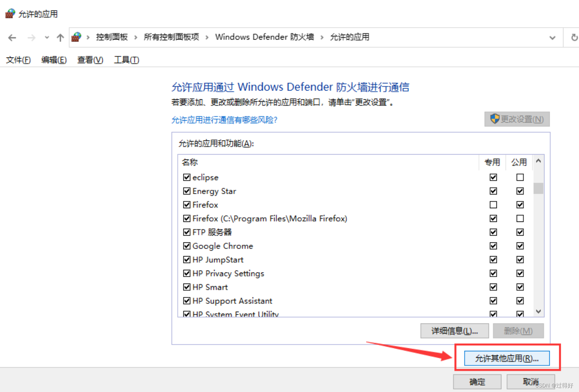The width and height of the screenshot is (579, 392).
Task: Disable 专用 network for Energy Star
Action: [x=493, y=191]
